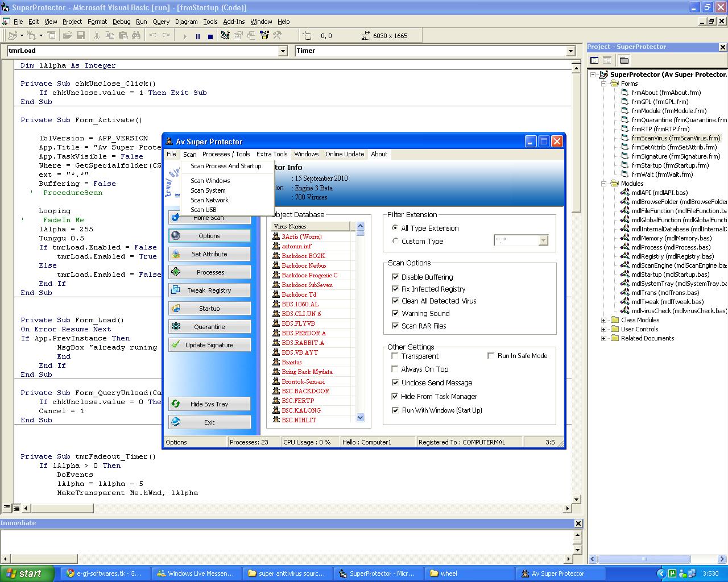
Task: Click the Update Signature button
Action: coord(209,345)
